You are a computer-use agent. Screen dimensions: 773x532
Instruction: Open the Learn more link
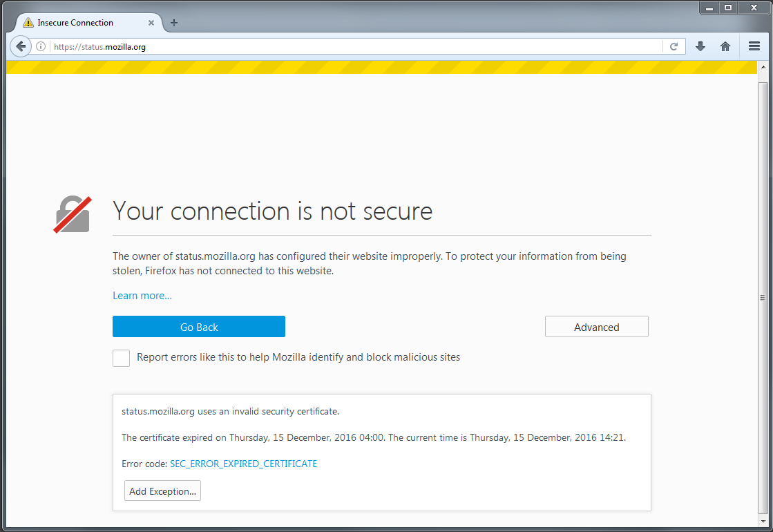coord(142,295)
